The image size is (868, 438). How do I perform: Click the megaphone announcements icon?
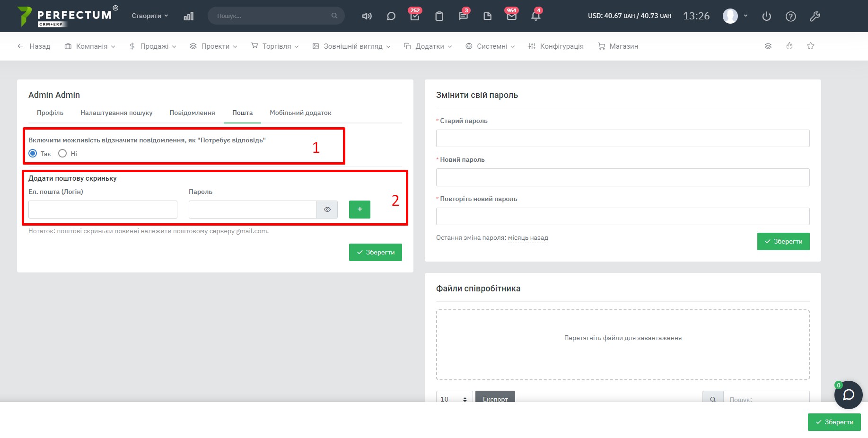367,16
